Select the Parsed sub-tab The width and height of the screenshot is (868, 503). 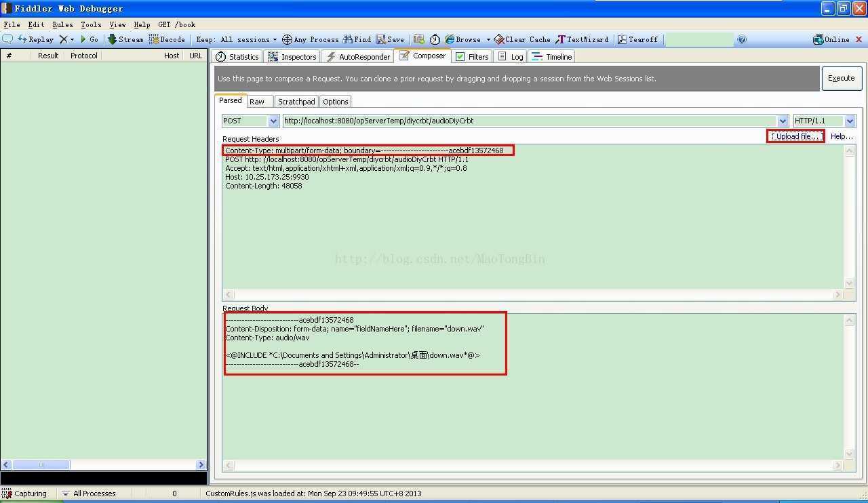click(x=230, y=100)
